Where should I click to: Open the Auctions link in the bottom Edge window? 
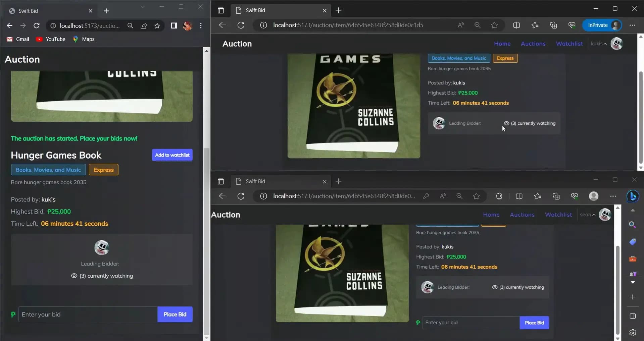pos(522,215)
